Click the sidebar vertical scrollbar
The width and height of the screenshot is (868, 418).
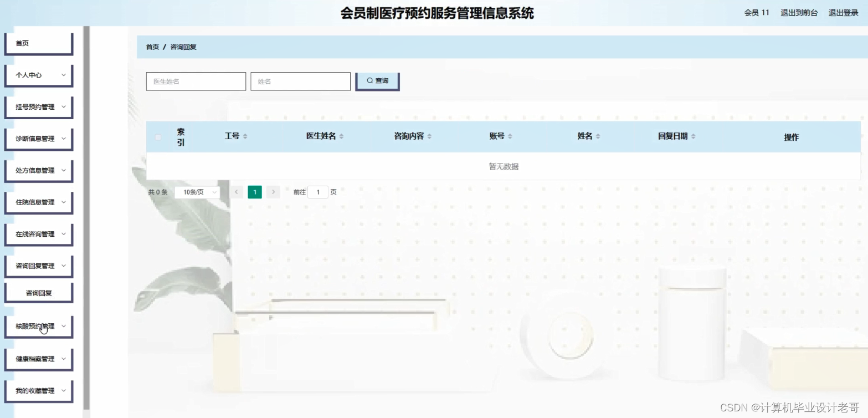coord(86,218)
